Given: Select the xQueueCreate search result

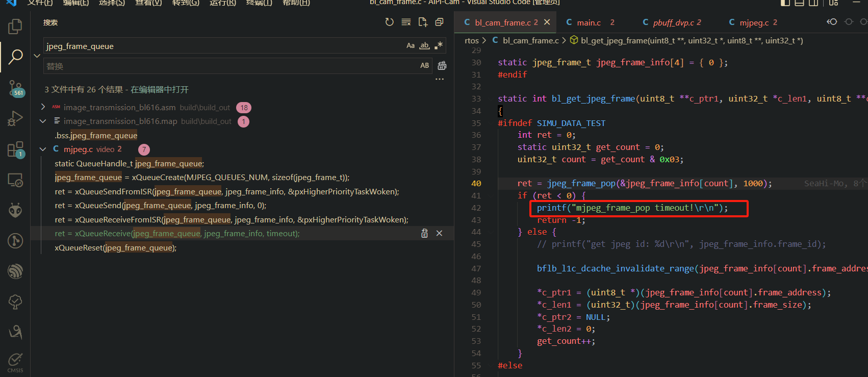Looking at the screenshot, I should [x=202, y=177].
